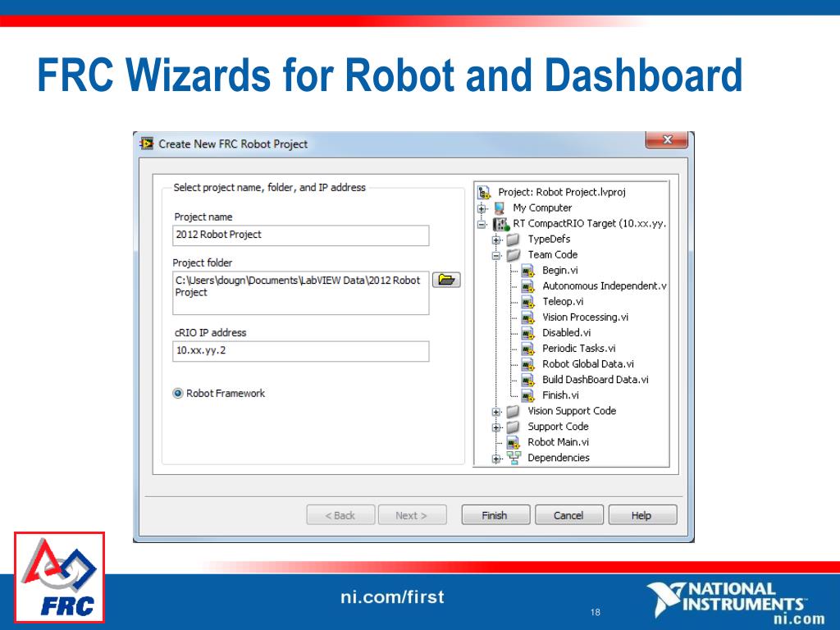
Task: Select 'Vision Support Code' folder label
Action: 572,411
